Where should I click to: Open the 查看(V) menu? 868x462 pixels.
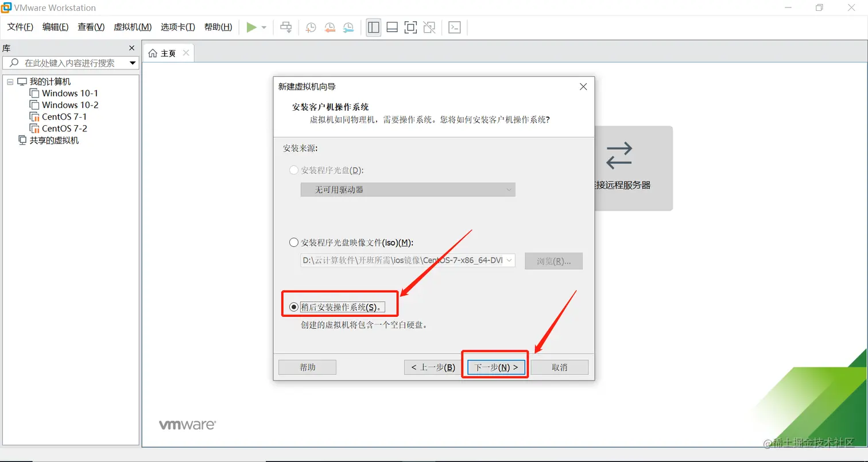pyautogui.click(x=91, y=27)
